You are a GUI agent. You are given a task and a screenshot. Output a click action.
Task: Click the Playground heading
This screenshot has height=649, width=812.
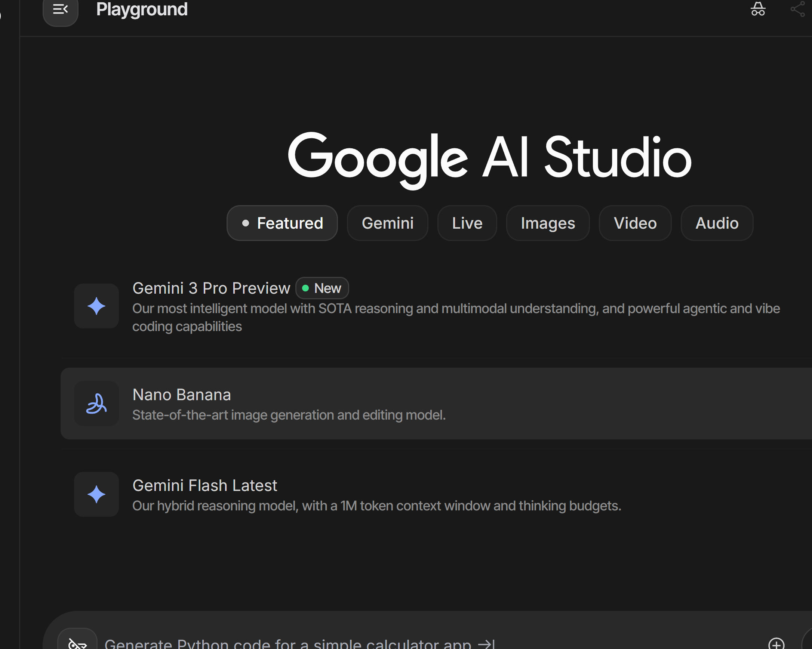click(x=142, y=9)
